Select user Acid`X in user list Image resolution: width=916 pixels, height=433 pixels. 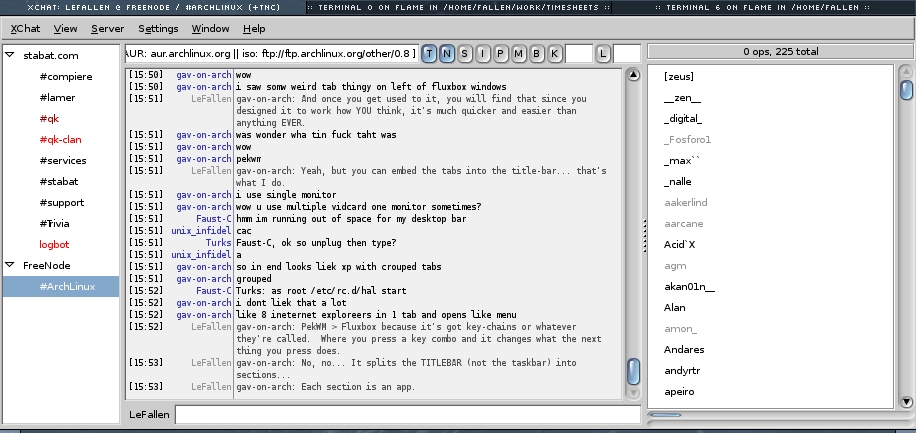tap(679, 244)
